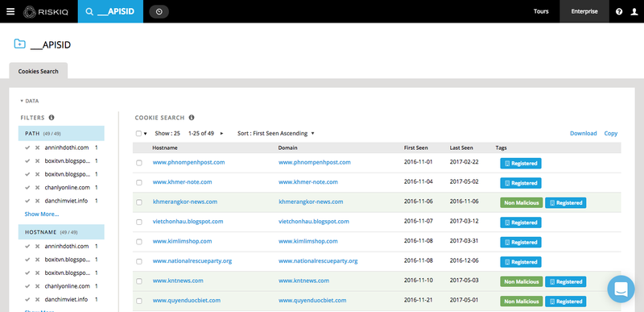Viewport: 644px width, 312px height.
Task: Open the Tours menu
Action: (x=541, y=11)
